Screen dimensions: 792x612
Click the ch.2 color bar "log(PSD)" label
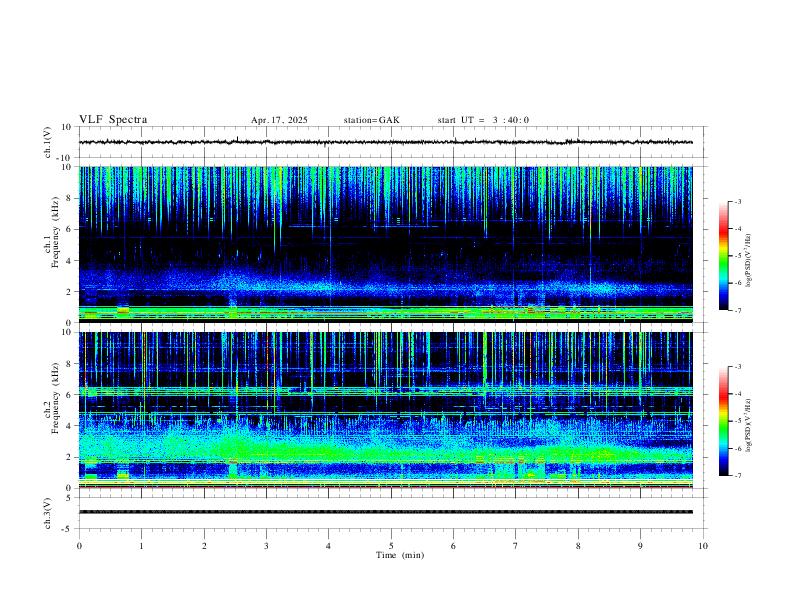(748, 425)
